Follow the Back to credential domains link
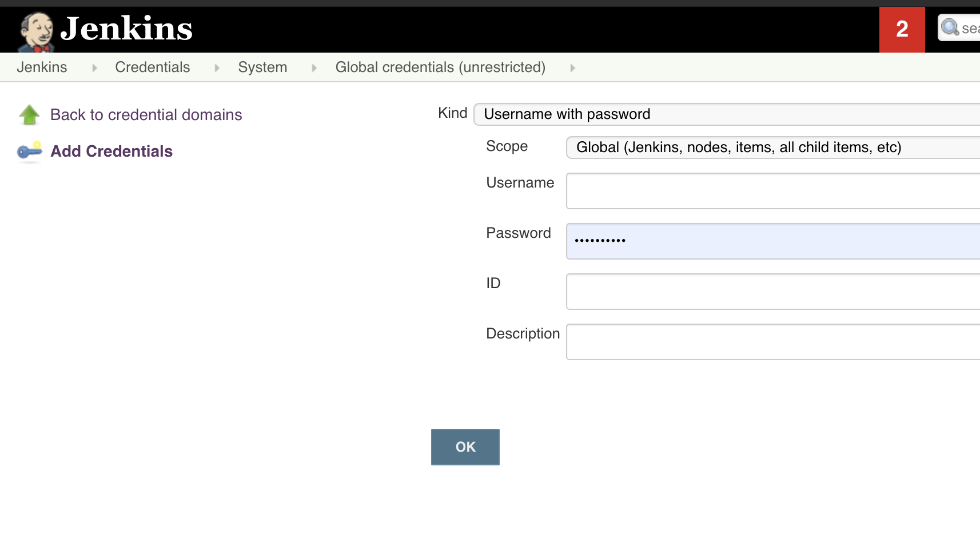This screenshot has height=542, width=980. pyautogui.click(x=146, y=115)
